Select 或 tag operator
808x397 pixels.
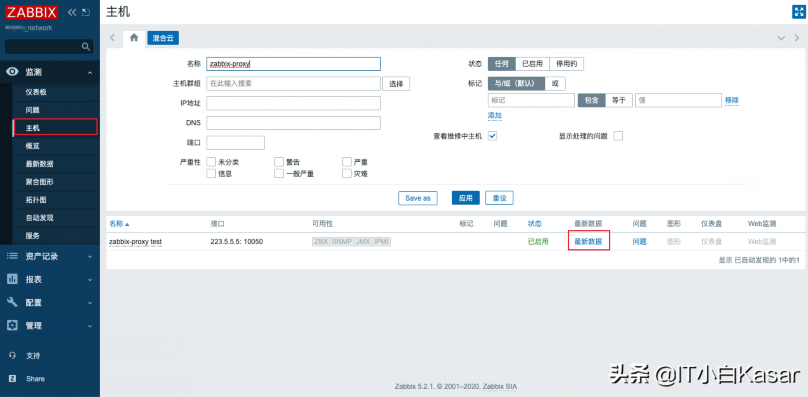pos(555,84)
